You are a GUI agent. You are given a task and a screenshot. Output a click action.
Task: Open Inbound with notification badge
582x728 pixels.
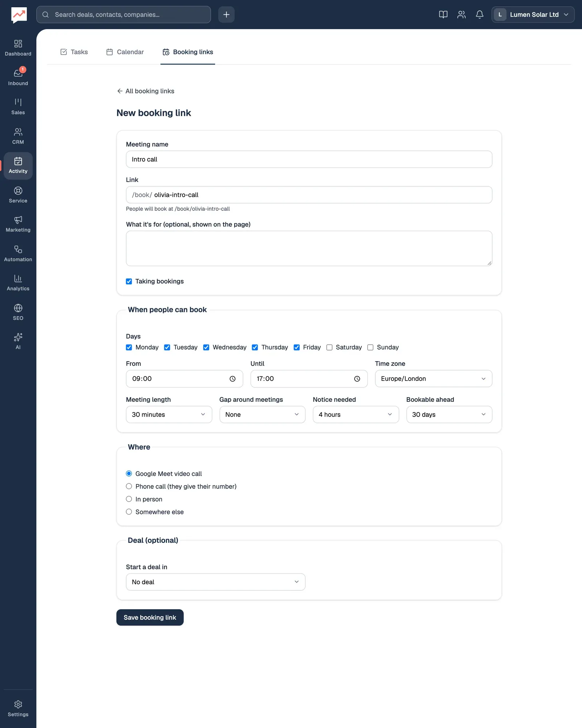(18, 78)
